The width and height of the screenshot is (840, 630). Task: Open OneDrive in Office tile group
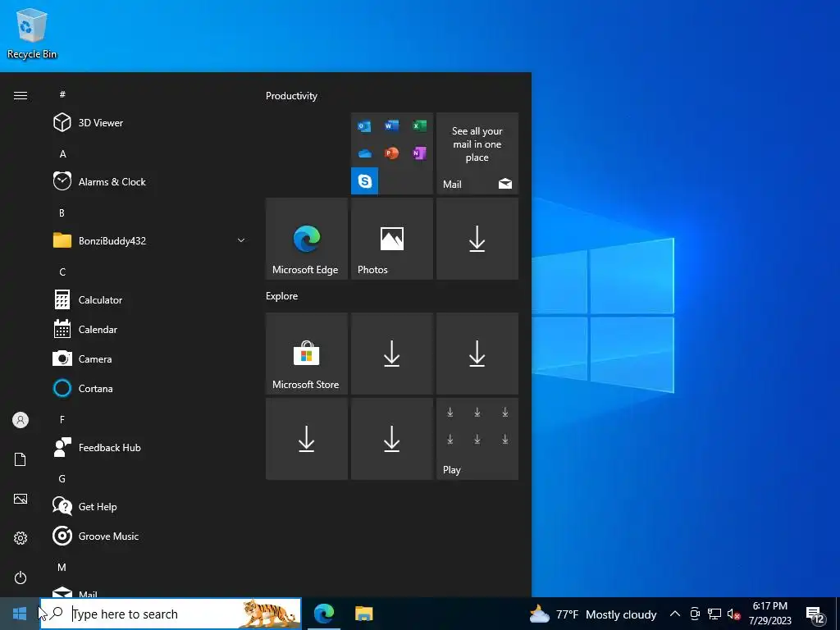364,153
